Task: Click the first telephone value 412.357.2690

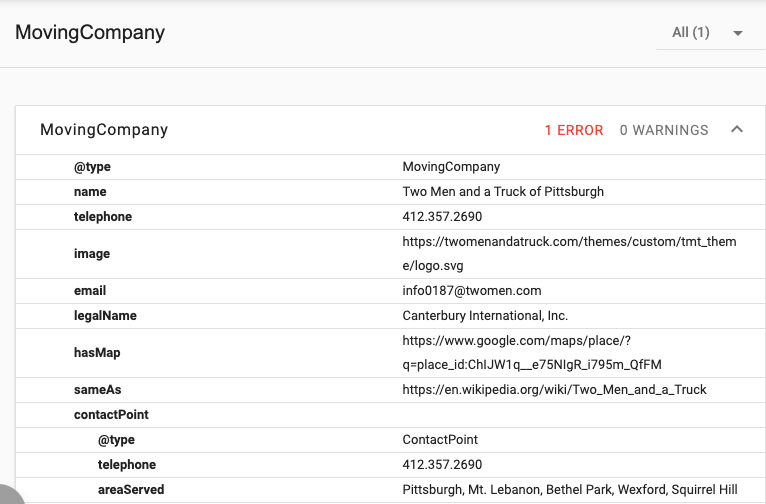Action: pos(442,216)
